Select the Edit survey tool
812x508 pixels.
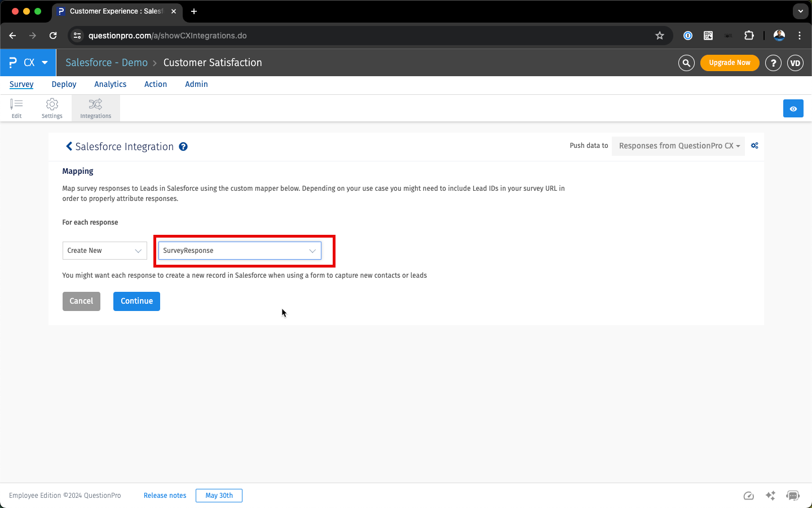click(17, 108)
